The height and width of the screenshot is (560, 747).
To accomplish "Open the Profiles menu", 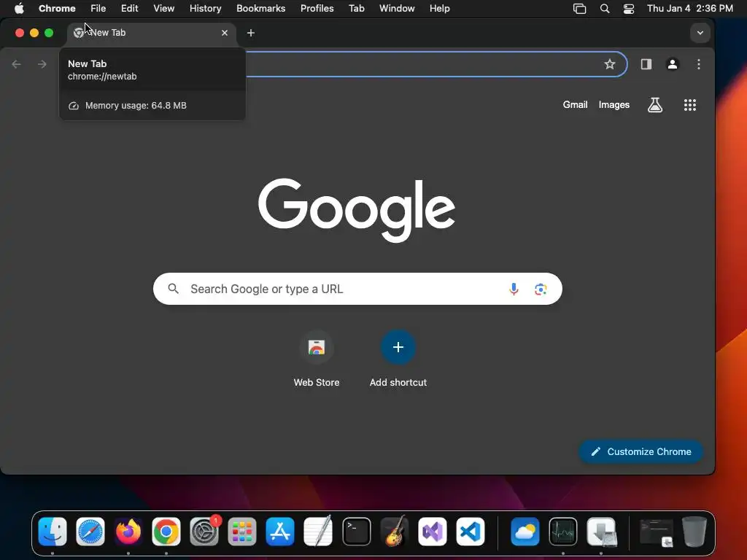I will click(x=317, y=9).
